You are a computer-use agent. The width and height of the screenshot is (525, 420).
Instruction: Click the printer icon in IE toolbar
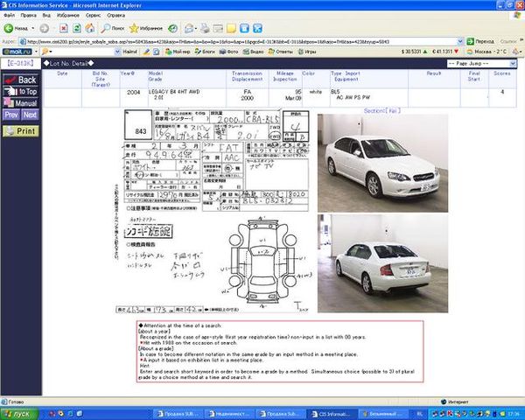tap(205, 29)
